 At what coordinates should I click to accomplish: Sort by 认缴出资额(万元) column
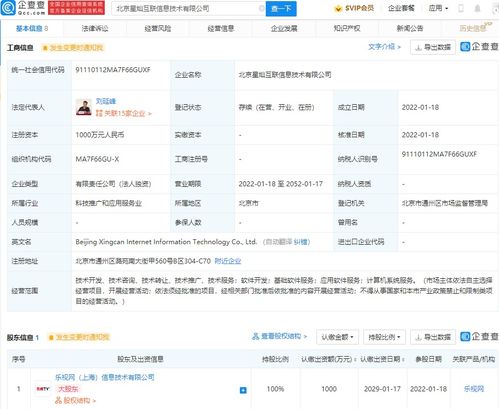[x=328, y=359]
